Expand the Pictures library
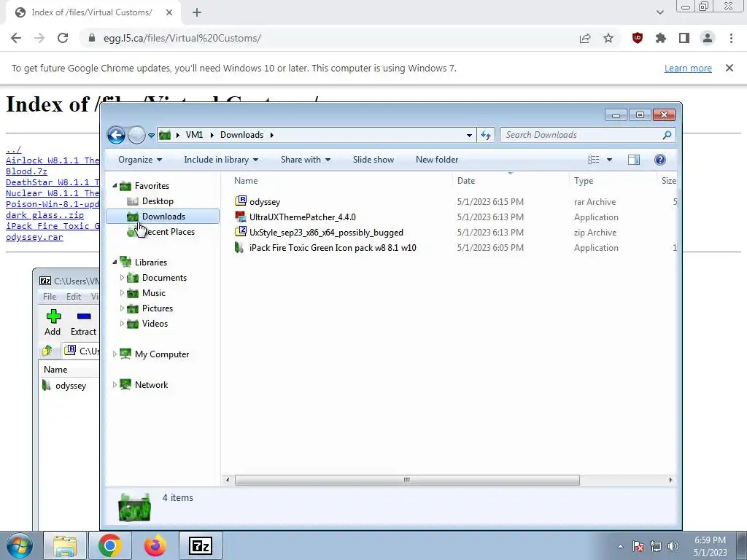The image size is (747, 560). click(x=122, y=308)
